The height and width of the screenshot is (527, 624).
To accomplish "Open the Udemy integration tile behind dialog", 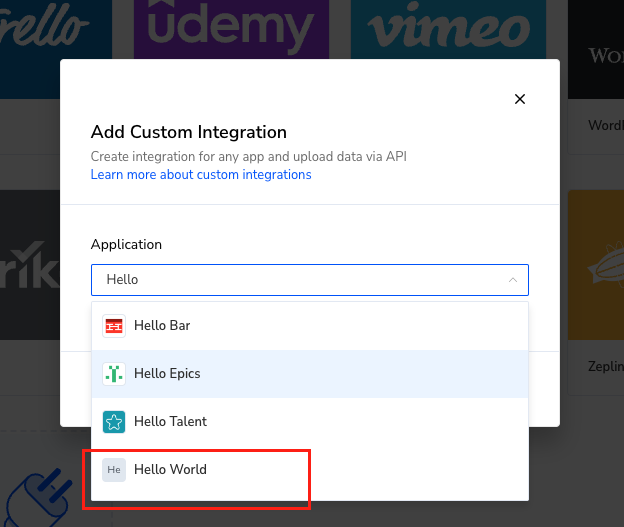I will pyautogui.click(x=231, y=29).
